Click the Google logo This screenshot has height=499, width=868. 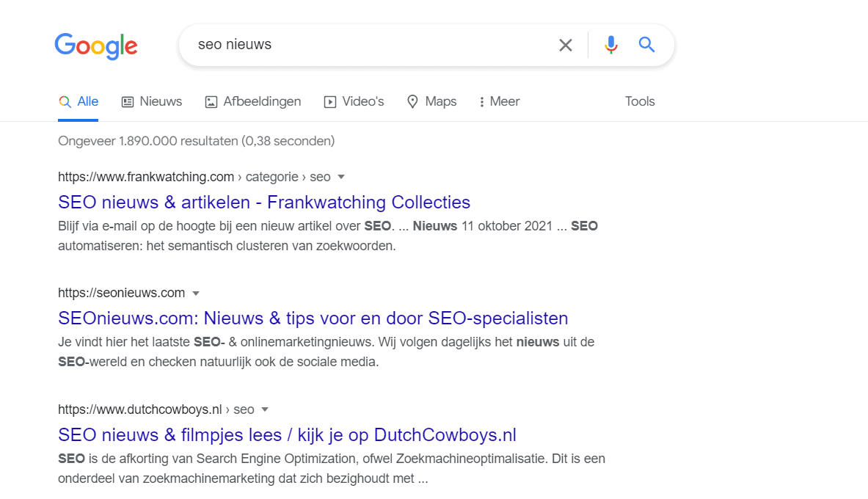coord(96,45)
